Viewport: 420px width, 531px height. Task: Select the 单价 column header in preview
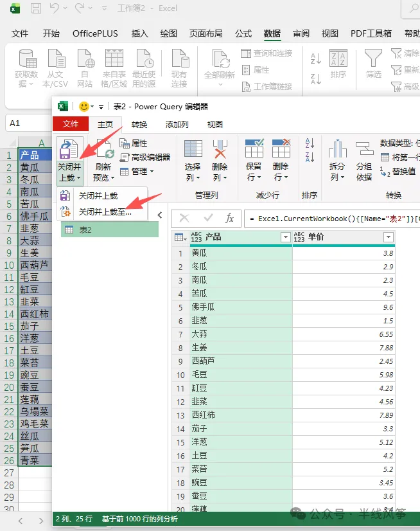(x=344, y=237)
